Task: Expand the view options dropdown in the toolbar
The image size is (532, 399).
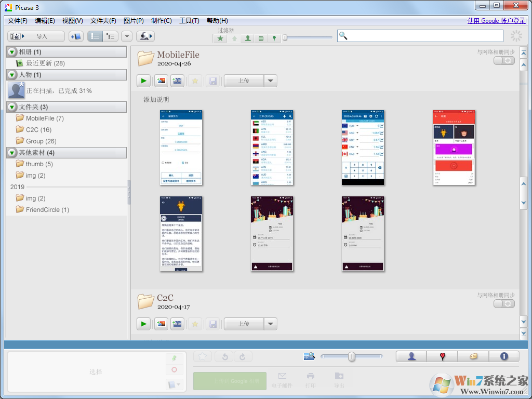Action: click(x=126, y=36)
